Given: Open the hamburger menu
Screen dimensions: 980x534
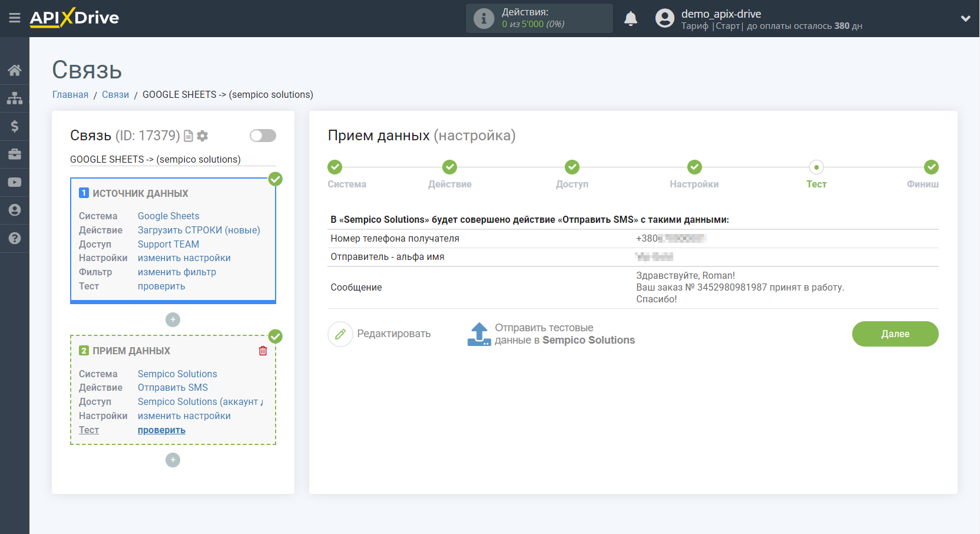Looking at the screenshot, I should point(15,18).
